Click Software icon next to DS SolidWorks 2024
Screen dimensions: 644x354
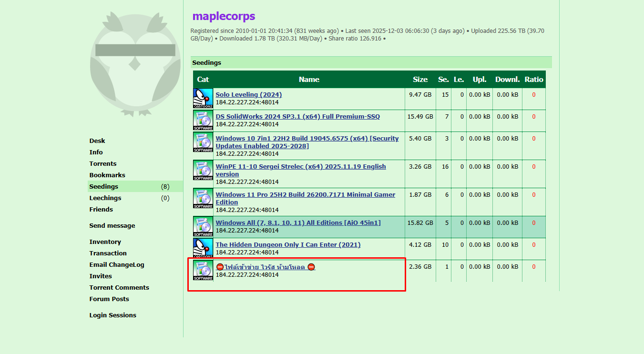(x=203, y=121)
